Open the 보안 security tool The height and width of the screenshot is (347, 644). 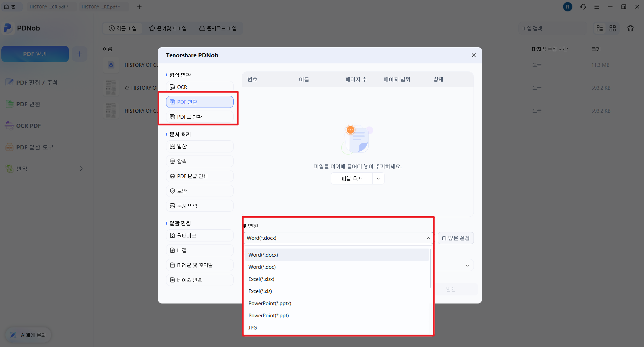click(x=199, y=191)
